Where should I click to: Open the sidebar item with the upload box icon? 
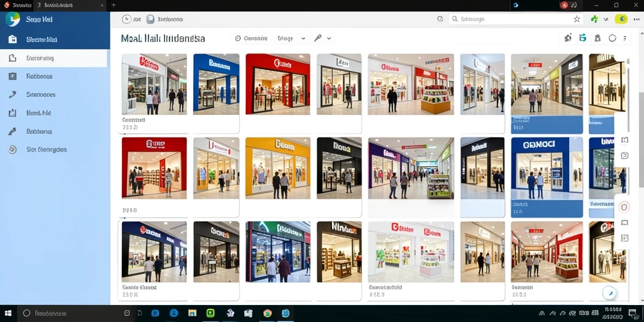click(x=54, y=113)
